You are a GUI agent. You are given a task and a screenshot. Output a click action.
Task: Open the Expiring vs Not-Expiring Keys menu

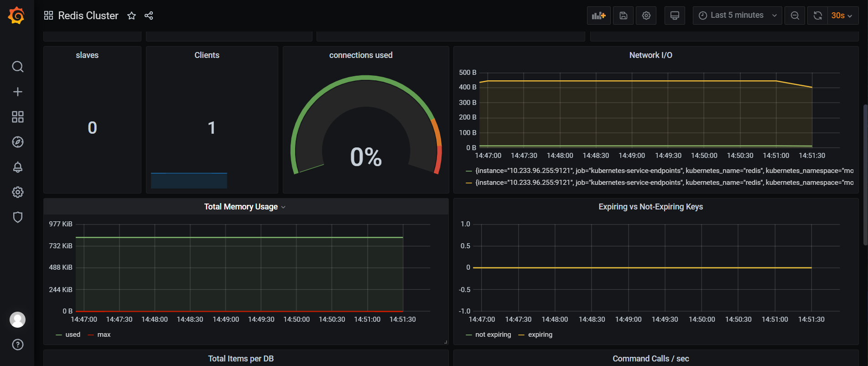click(x=650, y=207)
